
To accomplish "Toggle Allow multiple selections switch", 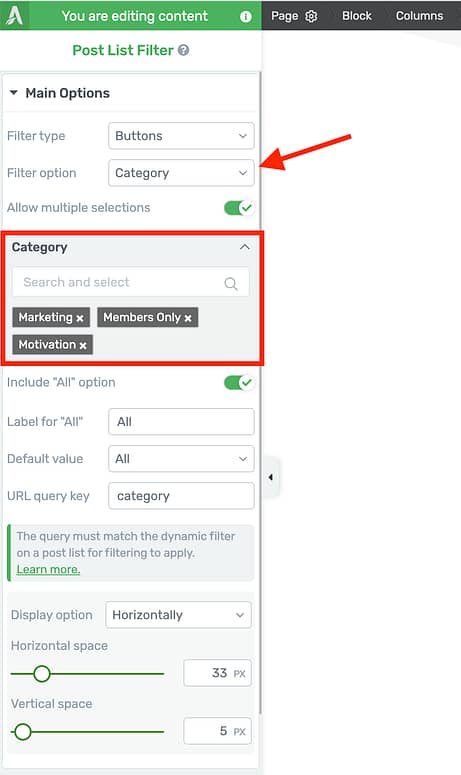I will [x=239, y=208].
